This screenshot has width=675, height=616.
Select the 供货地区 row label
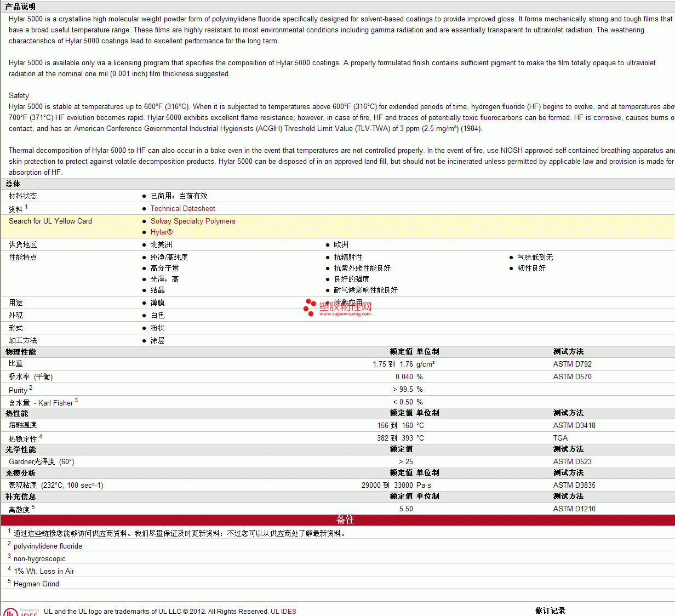coord(23,245)
